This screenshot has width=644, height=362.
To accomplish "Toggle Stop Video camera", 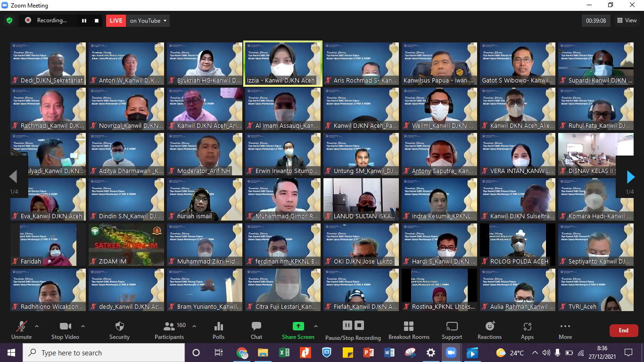I will coord(65,327).
